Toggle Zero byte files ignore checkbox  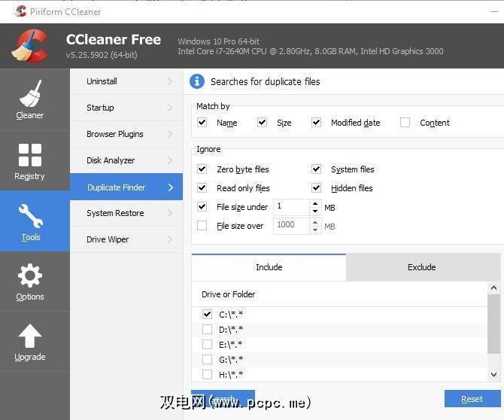(x=202, y=169)
